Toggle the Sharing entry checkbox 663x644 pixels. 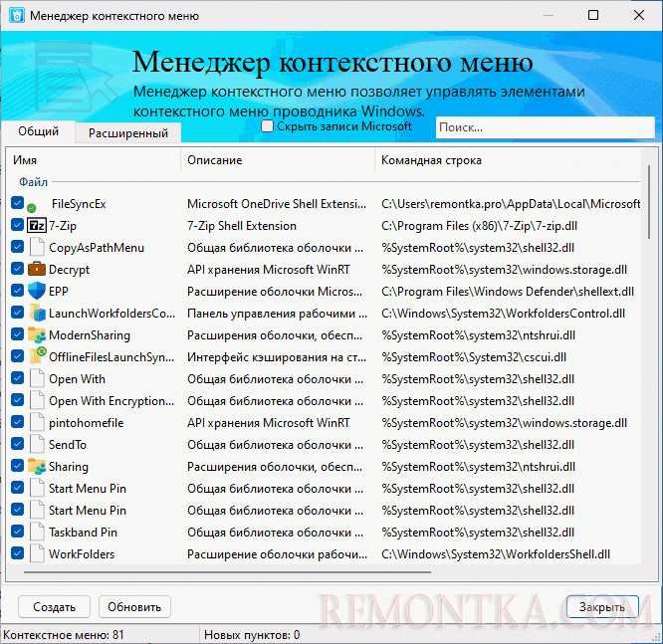pos(17,466)
